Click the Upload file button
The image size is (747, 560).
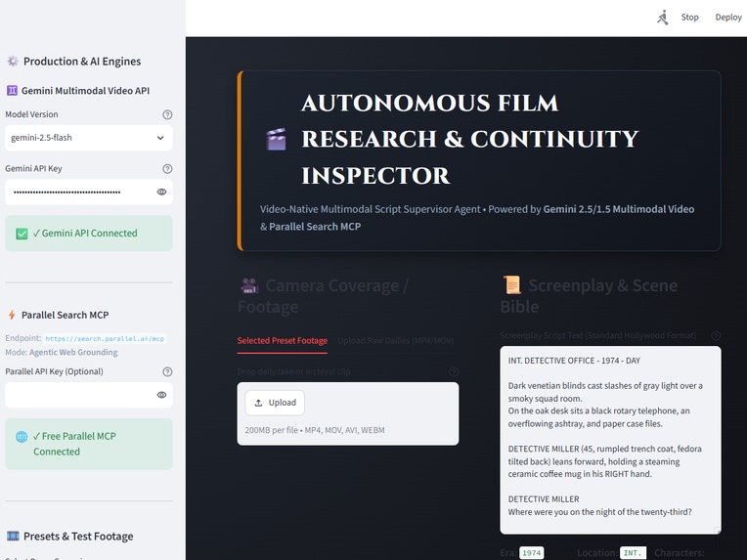[x=275, y=403]
